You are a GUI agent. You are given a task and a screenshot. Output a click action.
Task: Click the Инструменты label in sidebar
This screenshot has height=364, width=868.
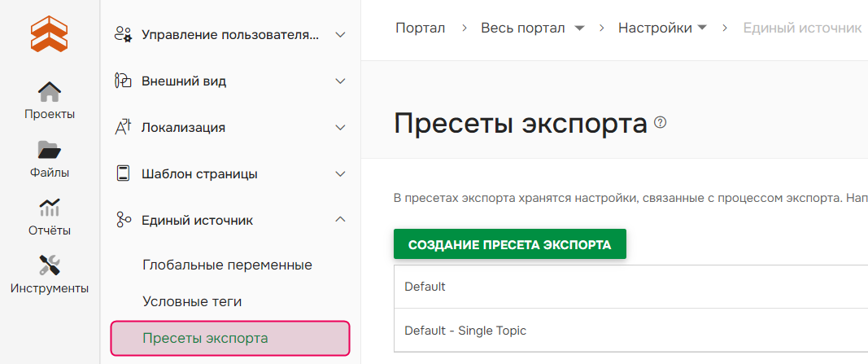click(50, 288)
